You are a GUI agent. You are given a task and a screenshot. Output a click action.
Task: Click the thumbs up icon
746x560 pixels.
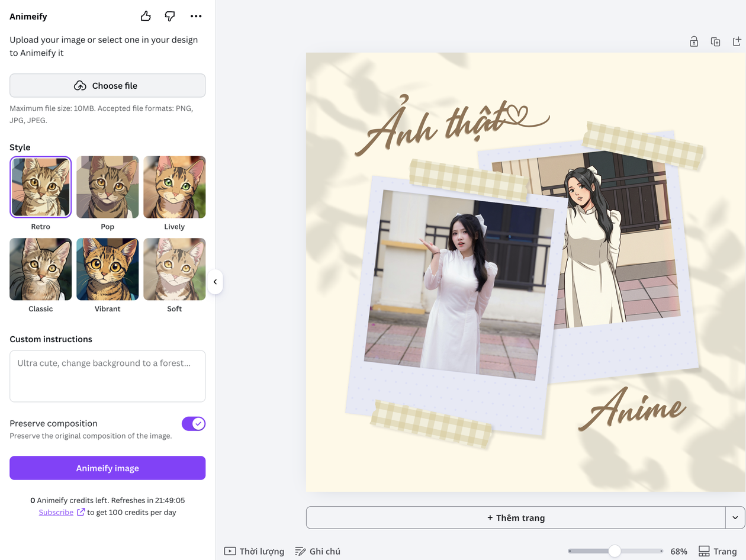(x=146, y=16)
